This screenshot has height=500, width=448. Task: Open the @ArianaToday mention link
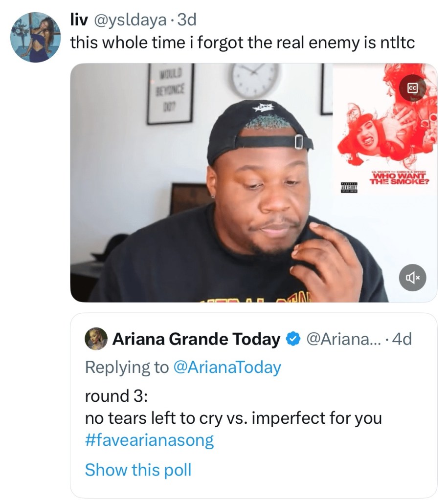[227, 367]
